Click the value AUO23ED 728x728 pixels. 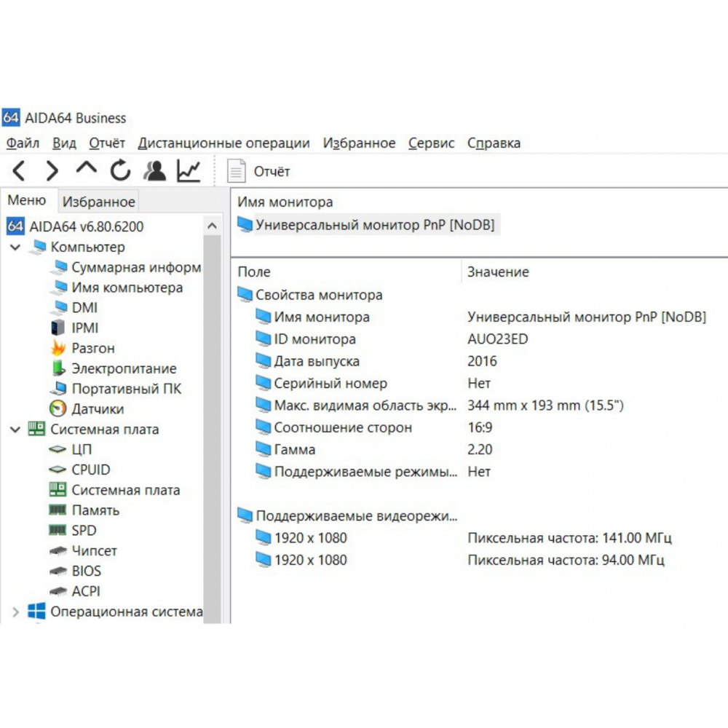pos(498,339)
